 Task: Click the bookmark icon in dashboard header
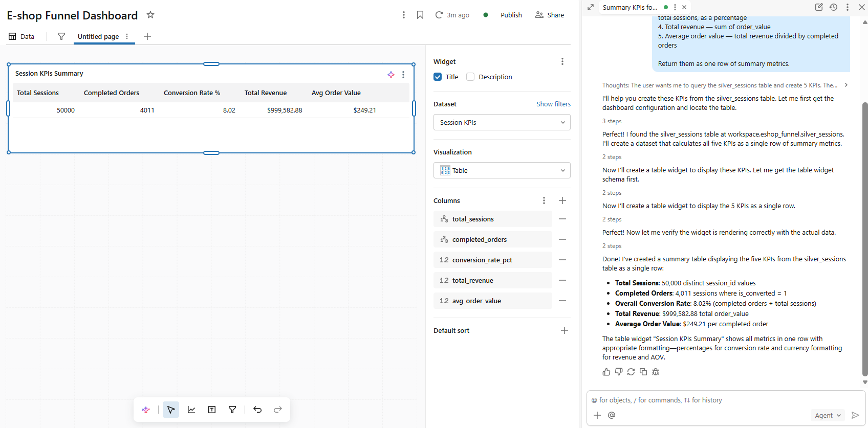tap(420, 15)
